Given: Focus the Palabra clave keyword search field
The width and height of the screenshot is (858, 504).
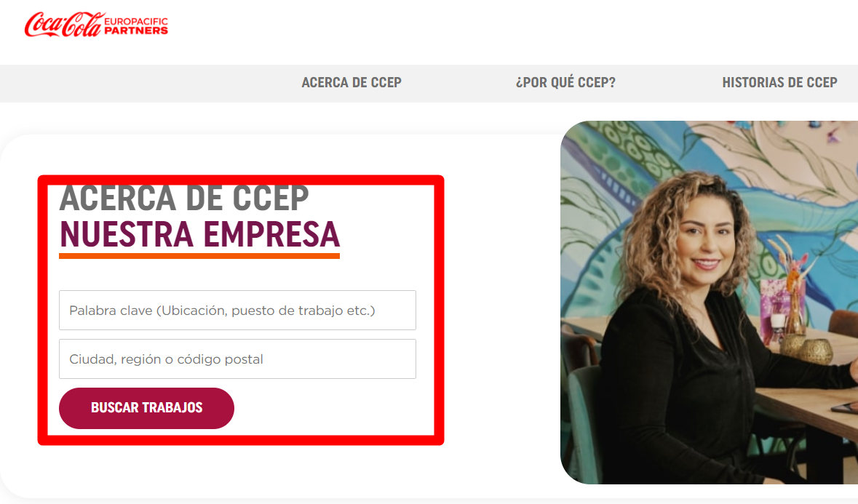Looking at the screenshot, I should click(x=237, y=310).
